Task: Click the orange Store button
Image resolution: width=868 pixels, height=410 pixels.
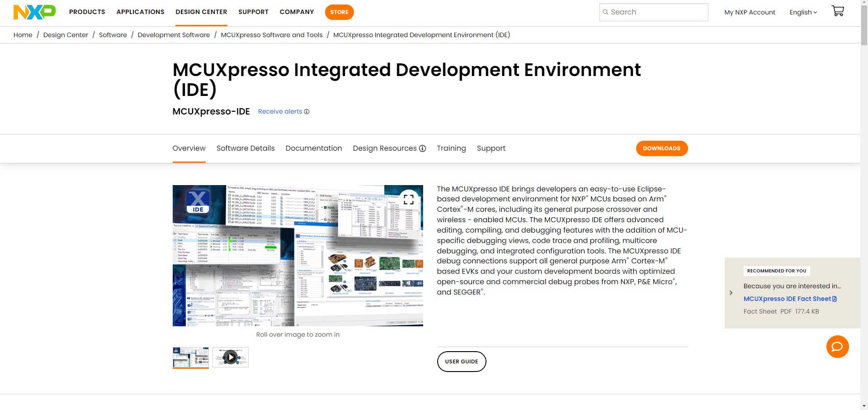Action: [x=340, y=12]
